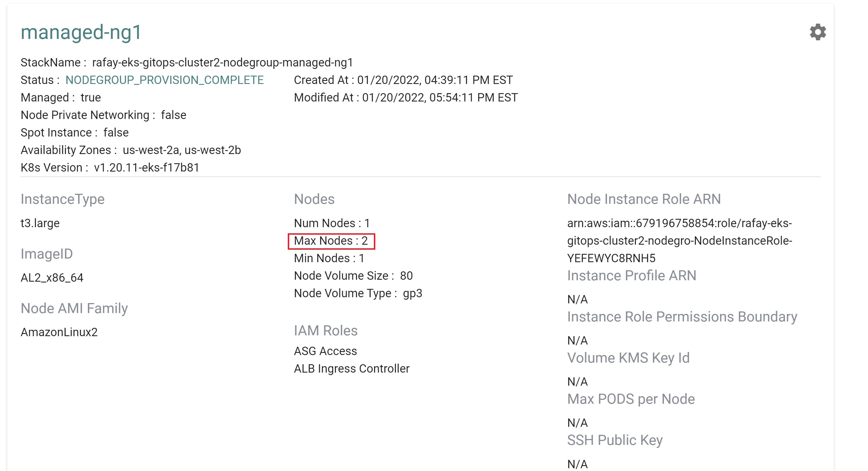Select the arn:aws:iam role ARN value
The height and width of the screenshot is (471, 868).
tap(679, 241)
